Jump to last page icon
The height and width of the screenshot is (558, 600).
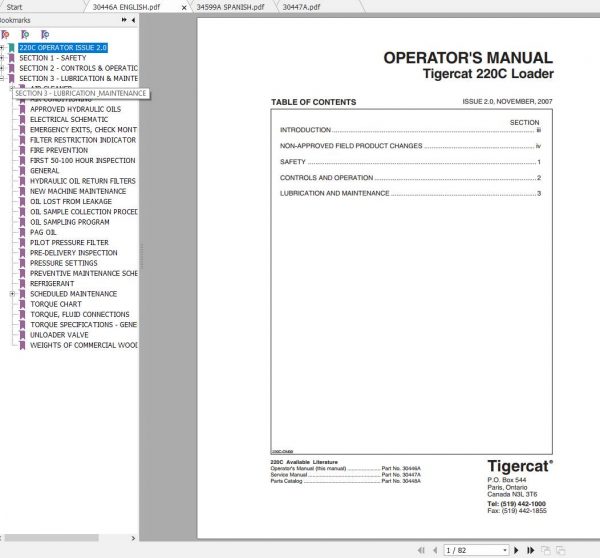530,550
